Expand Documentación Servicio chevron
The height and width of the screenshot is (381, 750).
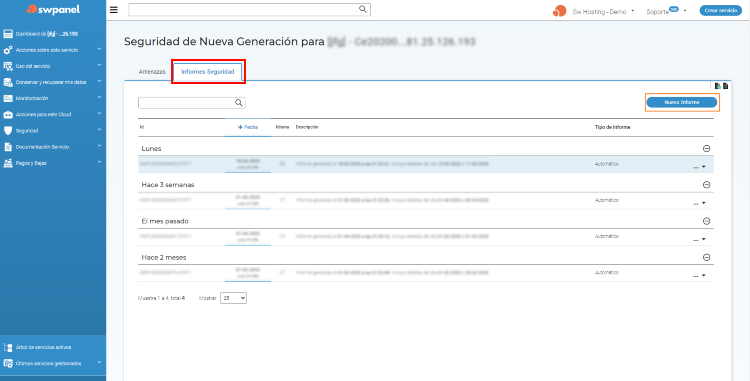point(99,146)
